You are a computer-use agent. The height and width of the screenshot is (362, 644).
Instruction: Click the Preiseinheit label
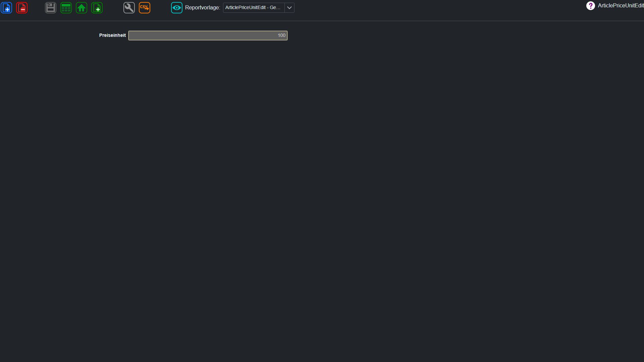(x=112, y=35)
